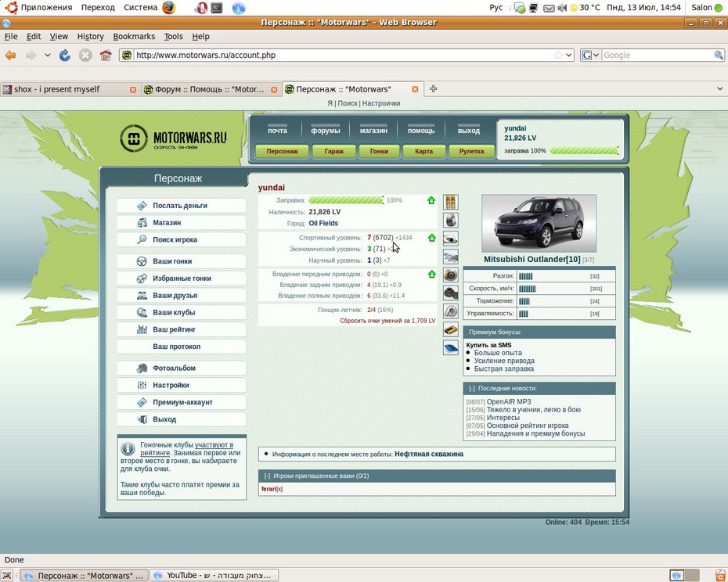Viewport: 728px width, 582px height.
Task: Open почта in the top game menu
Action: click(277, 131)
